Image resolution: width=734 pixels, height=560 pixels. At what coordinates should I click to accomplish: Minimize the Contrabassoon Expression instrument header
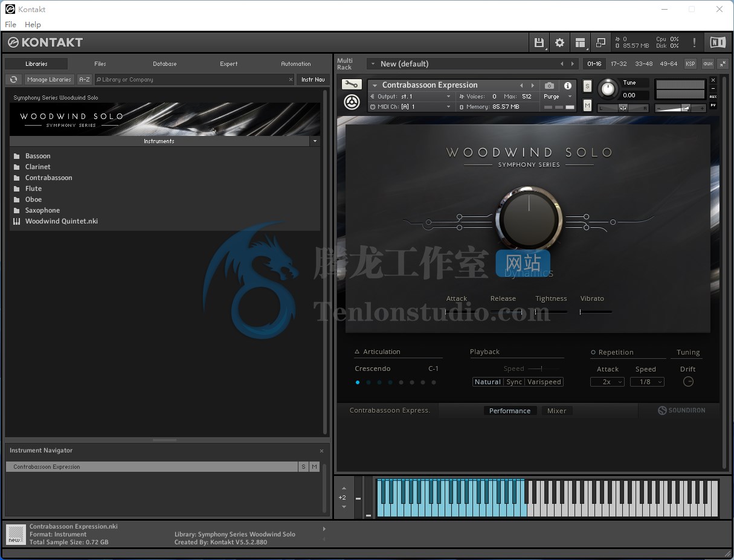pos(713,88)
